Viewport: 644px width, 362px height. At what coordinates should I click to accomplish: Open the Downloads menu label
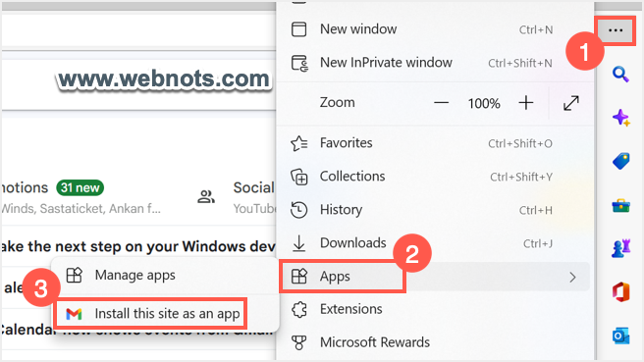pyautogui.click(x=353, y=242)
